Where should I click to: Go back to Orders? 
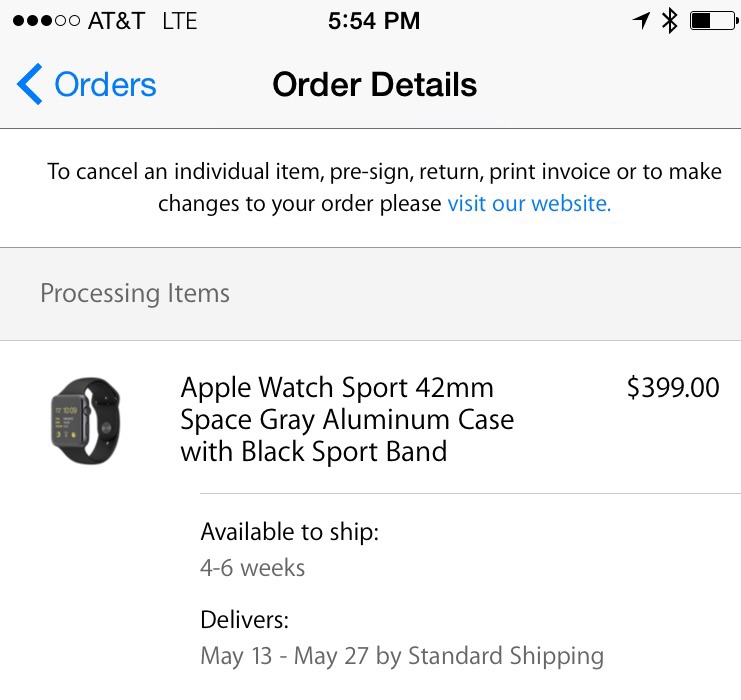pyautogui.click(x=86, y=84)
